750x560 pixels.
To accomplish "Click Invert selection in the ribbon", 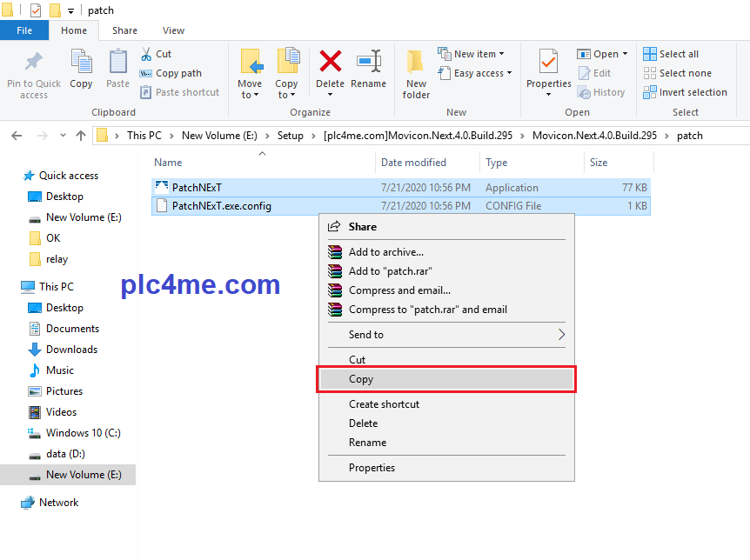I will tap(685, 92).
